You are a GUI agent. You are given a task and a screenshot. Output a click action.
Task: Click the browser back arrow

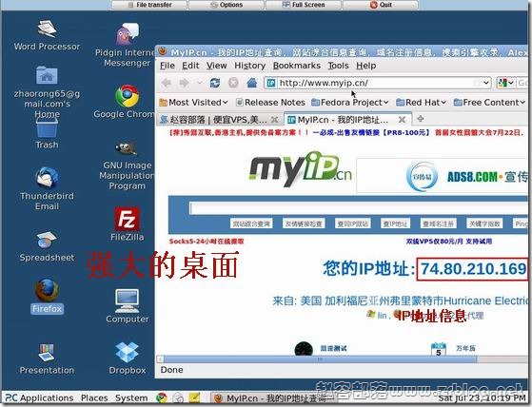(167, 83)
